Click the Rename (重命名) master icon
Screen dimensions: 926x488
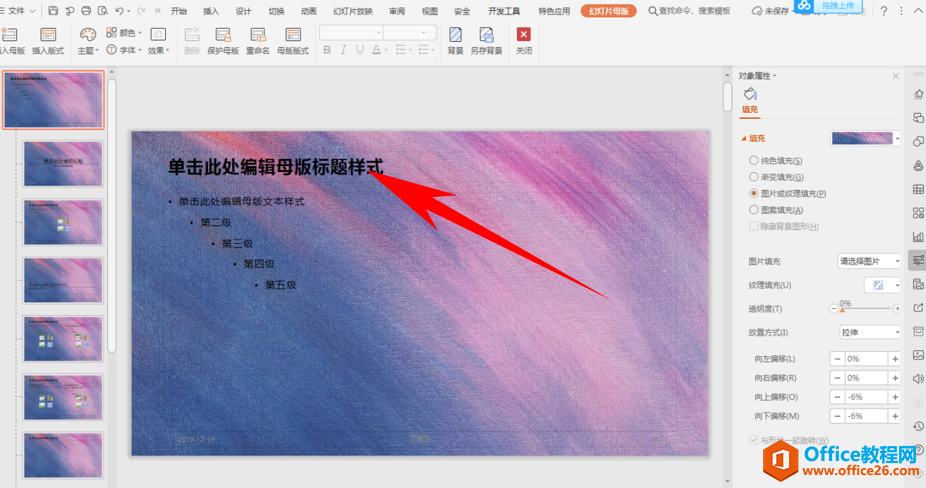[257, 40]
